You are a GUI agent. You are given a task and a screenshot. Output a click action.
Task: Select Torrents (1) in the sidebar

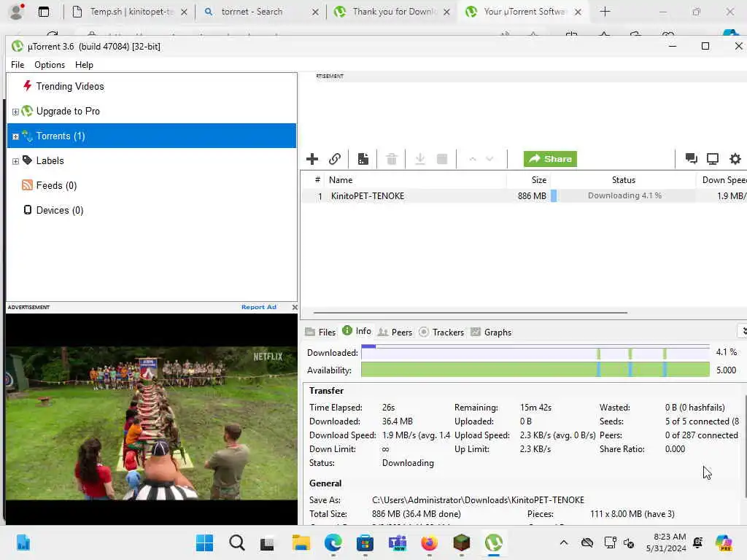[152, 136]
